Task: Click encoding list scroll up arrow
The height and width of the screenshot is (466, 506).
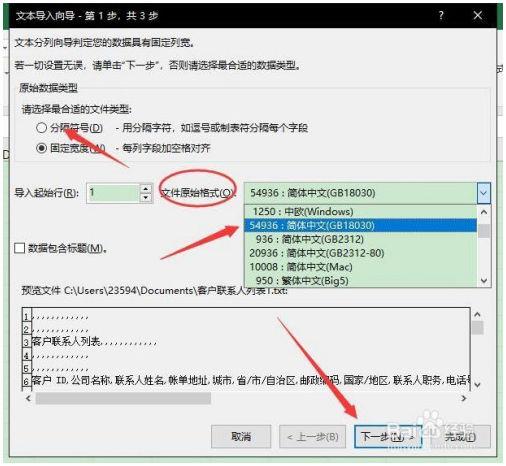Action: point(484,212)
